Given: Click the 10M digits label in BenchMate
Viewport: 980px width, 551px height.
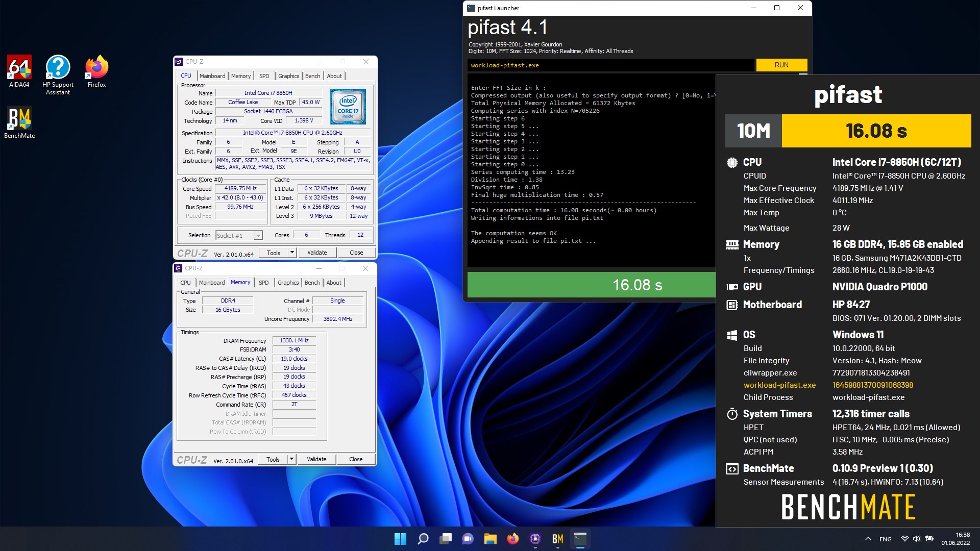Looking at the screenshot, I should coord(753,131).
